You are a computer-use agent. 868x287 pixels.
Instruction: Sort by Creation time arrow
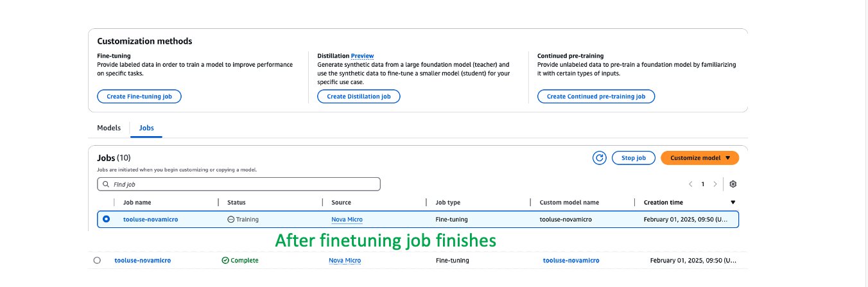[x=733, y=202]
